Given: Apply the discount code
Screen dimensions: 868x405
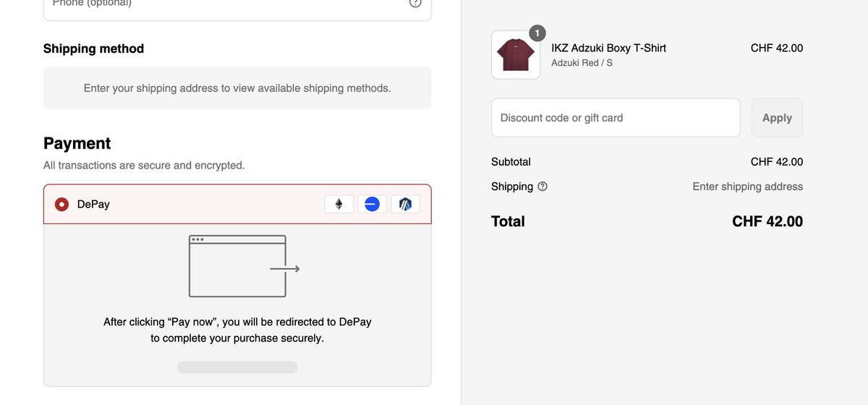Looking at the screenshot, I should point(777,118).
